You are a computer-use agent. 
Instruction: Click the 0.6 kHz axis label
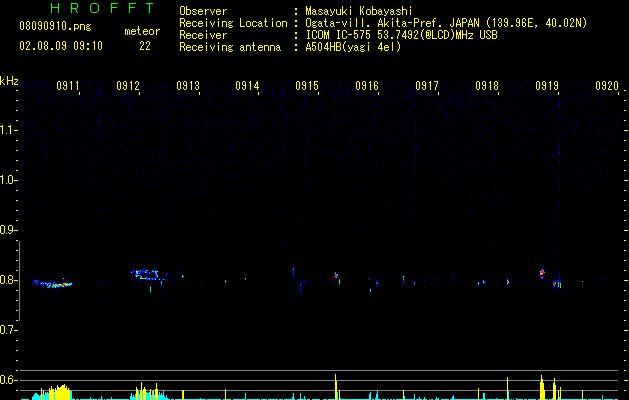(8, 380)
